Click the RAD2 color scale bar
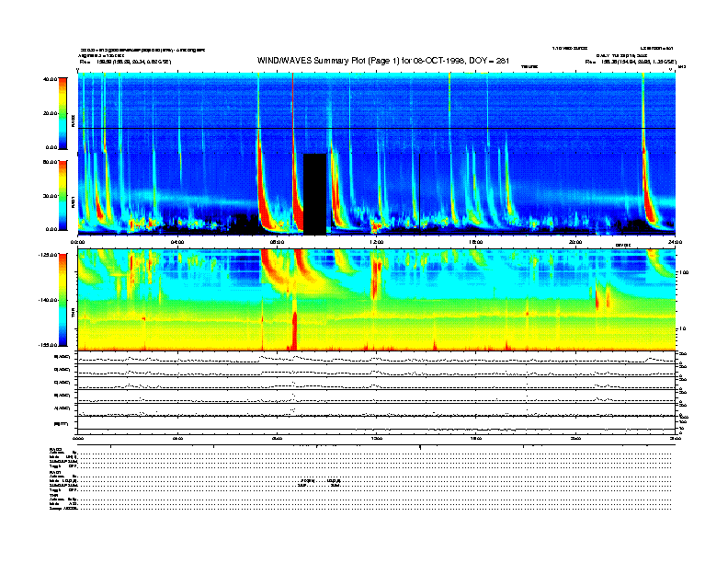Viewport: 728px width, 563px height. [63, 113]
